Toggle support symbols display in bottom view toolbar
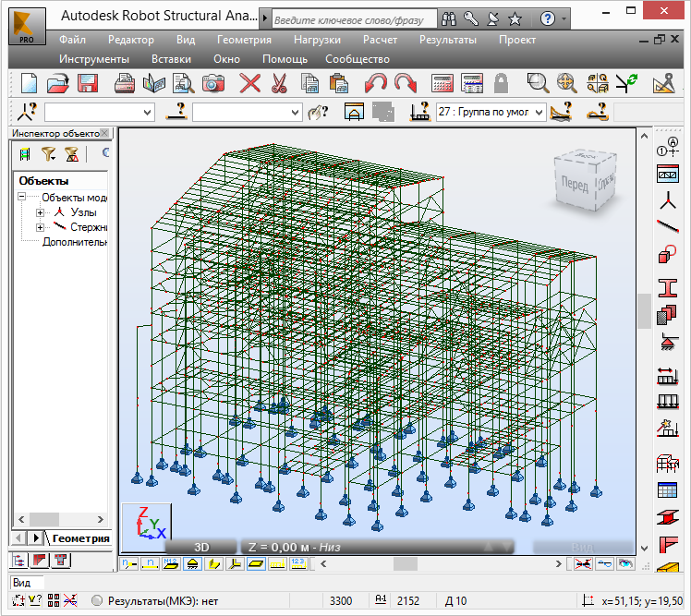691x616 pixels. point(192,562)
